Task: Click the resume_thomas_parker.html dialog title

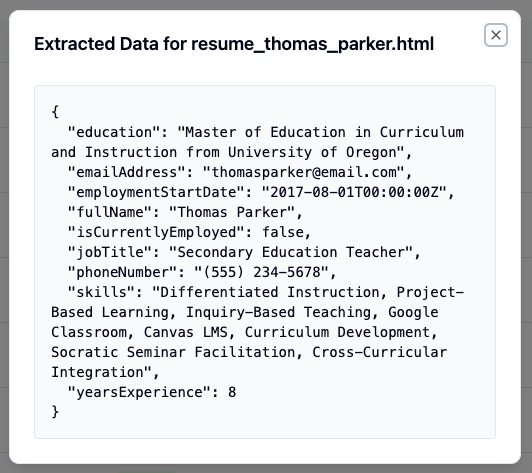Action: click(234, 44)
